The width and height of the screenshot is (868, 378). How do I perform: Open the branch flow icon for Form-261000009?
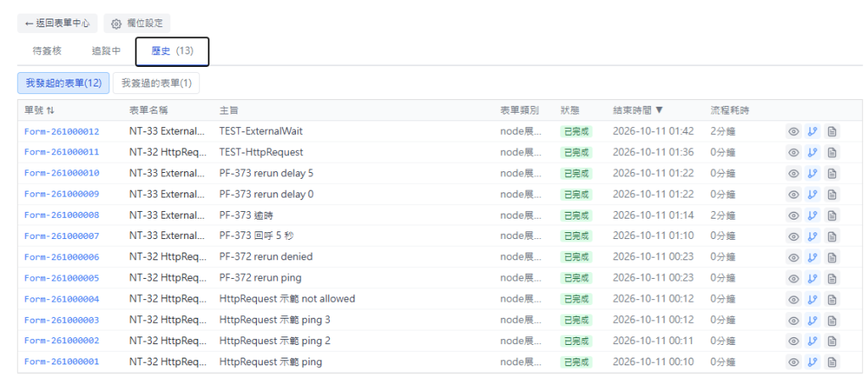point(813,194)
